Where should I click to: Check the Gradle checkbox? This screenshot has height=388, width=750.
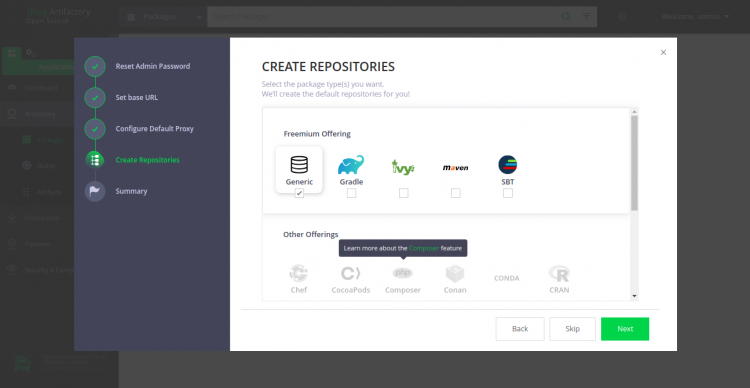click(x=352, y=193)
